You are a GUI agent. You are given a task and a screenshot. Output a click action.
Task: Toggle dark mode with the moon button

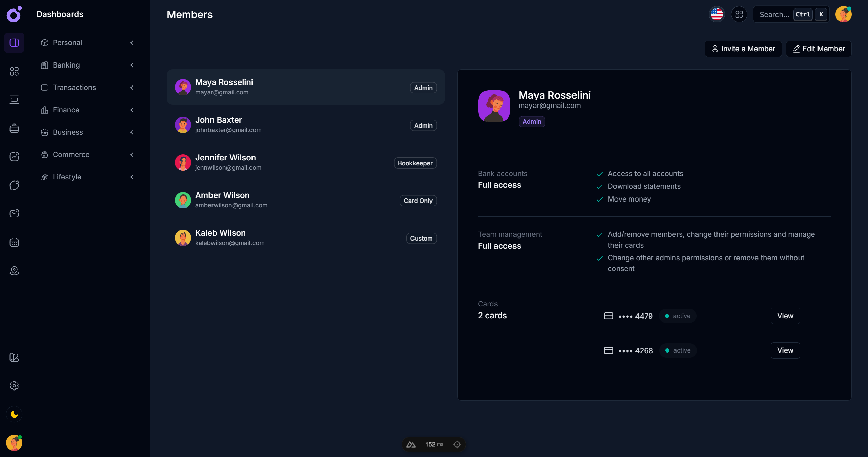14,414
